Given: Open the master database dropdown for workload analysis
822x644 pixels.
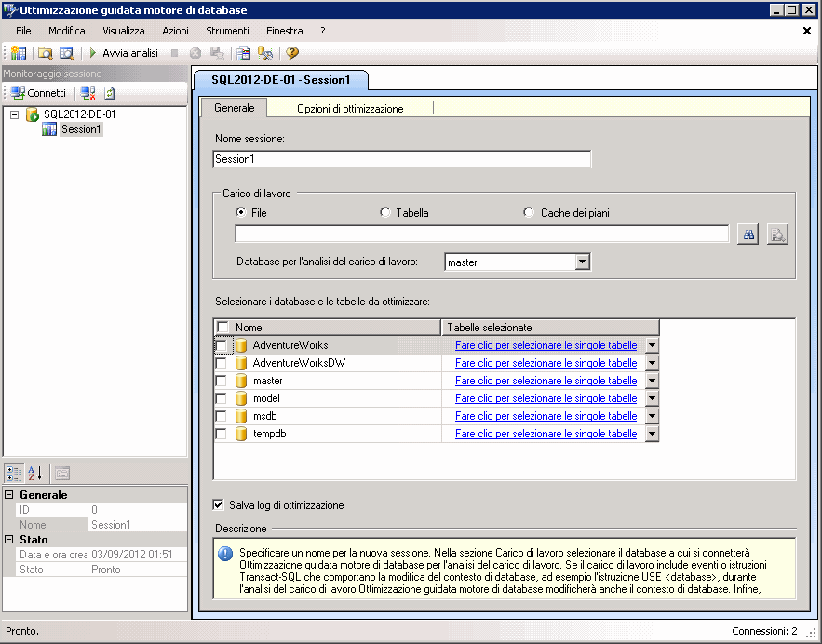Looking at the screenshot, I should (583, 262).
